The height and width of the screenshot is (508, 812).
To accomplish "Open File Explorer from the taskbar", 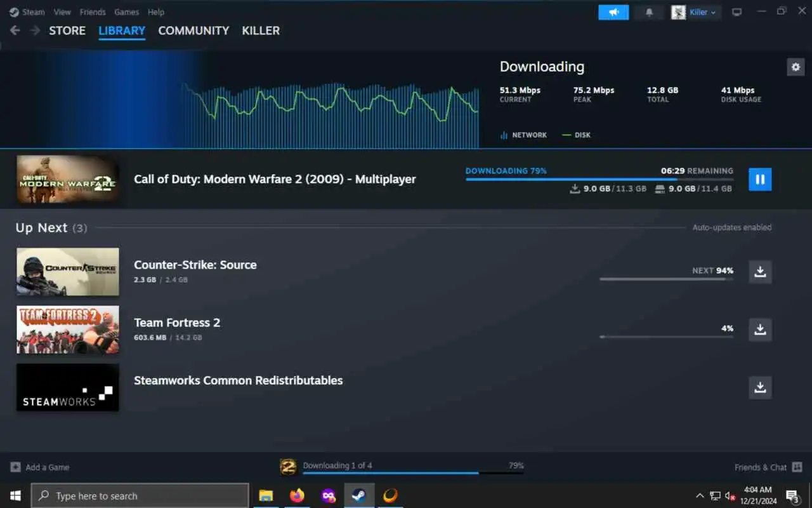I will pyautogui.click(x=266, y=495).
